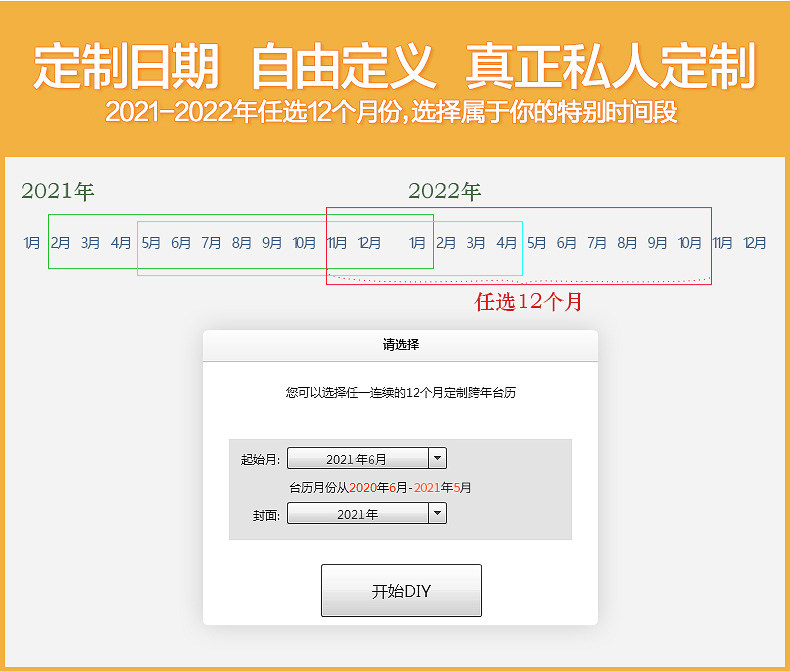This screenshot has height=671, width=790.
Task: Select 1月 under the 2022年 heading
Action: click(x=417, y=243)
